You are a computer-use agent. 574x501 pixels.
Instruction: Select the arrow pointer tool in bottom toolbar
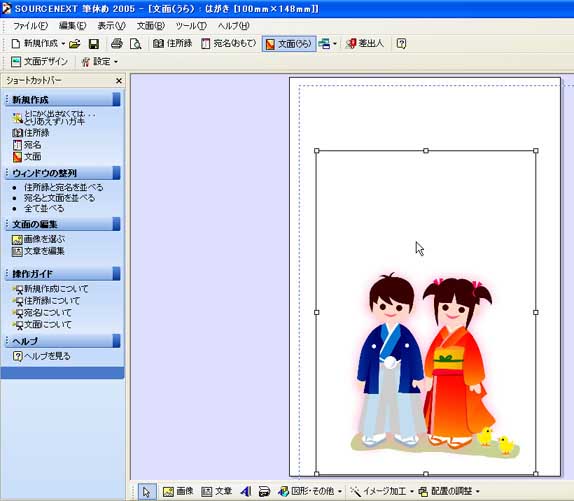[x=147, y=491]
